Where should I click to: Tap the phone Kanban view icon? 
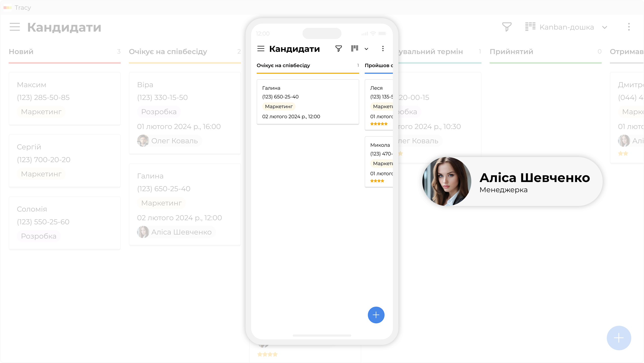[355, 49]
